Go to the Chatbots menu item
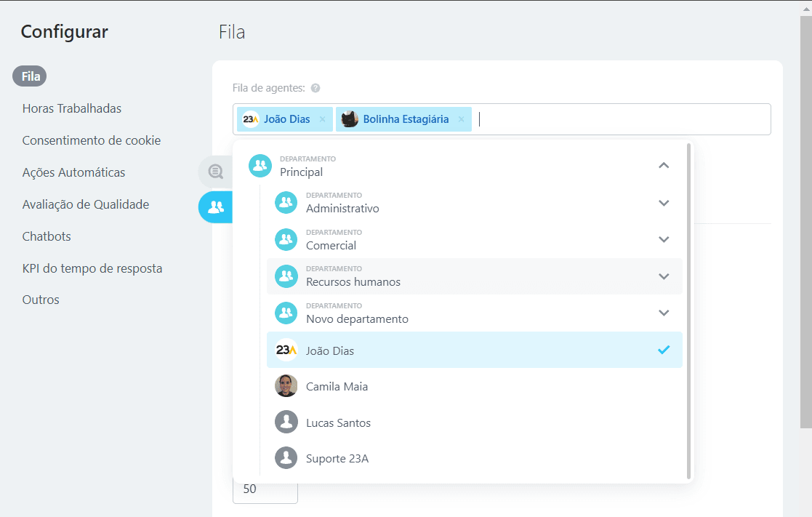The height and width of the screenshot is (517, 812). (x=47, y=236)
